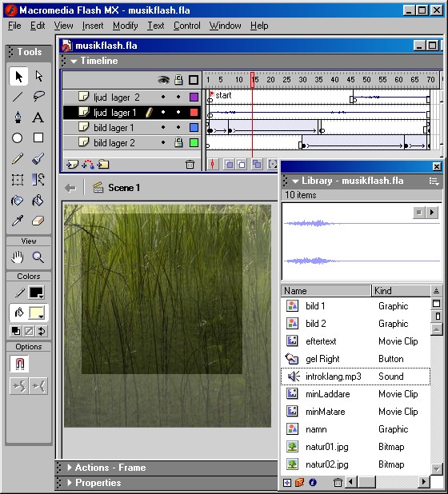
Task: Select the Text tool
Action: pyautogui.click(x=38, y=118)
